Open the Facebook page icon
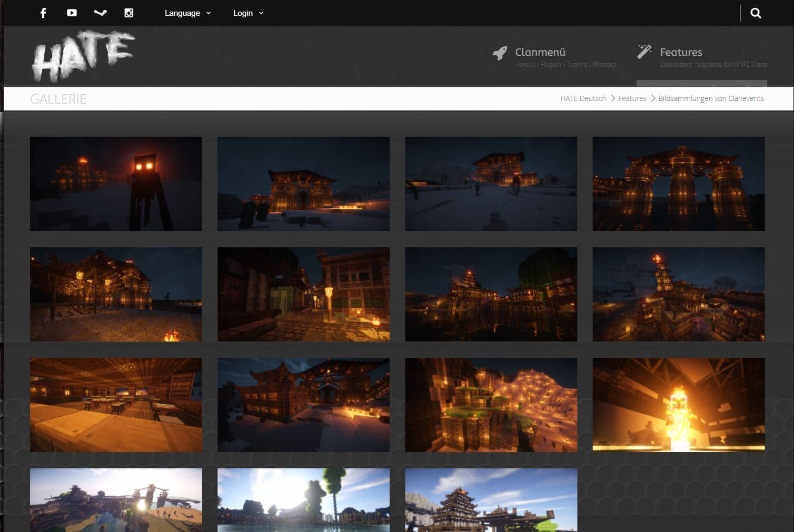This screenshot has height=532, width=794. point(43,13)
